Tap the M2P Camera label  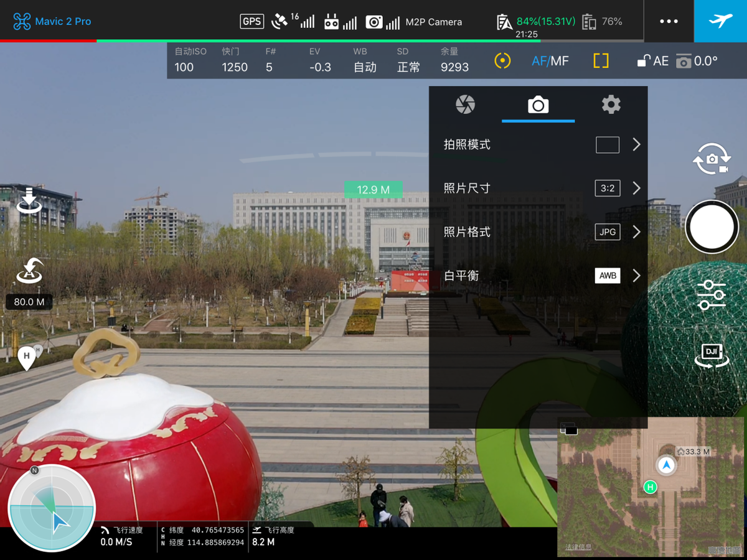pos(434,22)
